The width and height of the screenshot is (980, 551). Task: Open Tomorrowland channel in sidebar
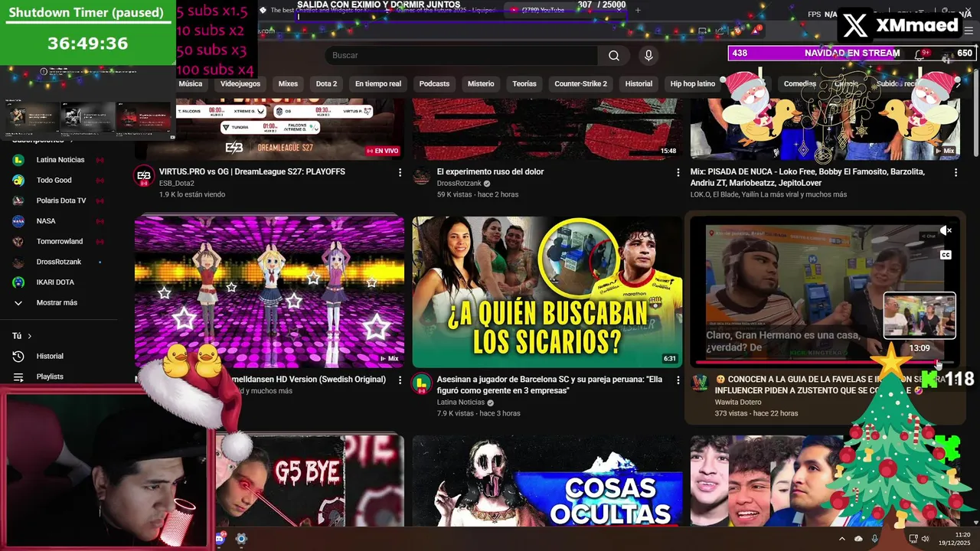point(59,241)
